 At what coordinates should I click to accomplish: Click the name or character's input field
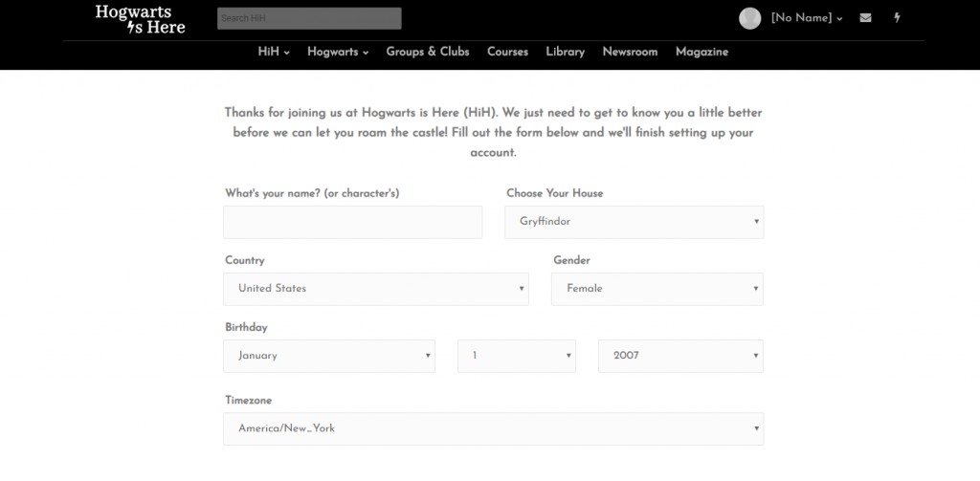[352, 222]
